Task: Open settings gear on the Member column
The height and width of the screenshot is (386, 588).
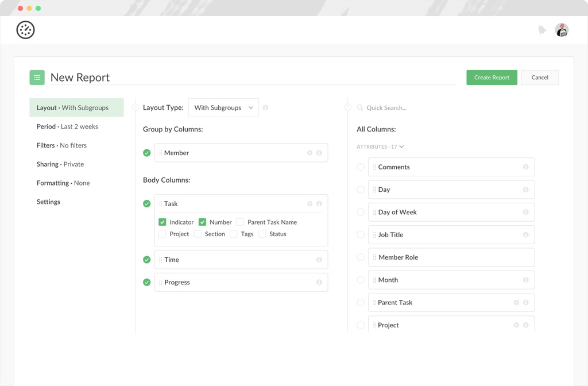Action: 310,153
